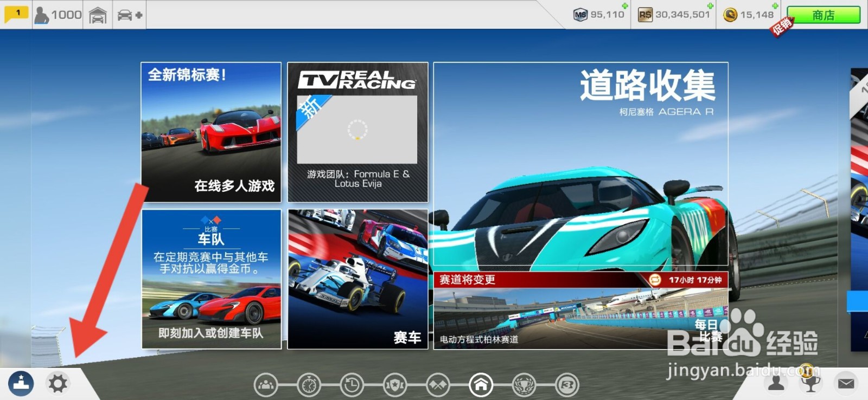The image size is (868, 400).
Task: Play the Real Racing TV video preview
Action: pyautogui.click(x=357, y=130)
